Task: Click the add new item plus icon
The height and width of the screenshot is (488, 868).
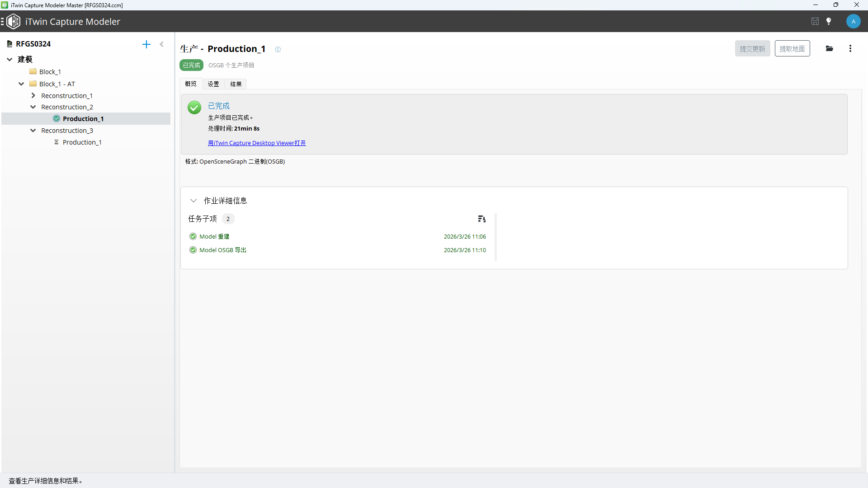Action: 146,44
